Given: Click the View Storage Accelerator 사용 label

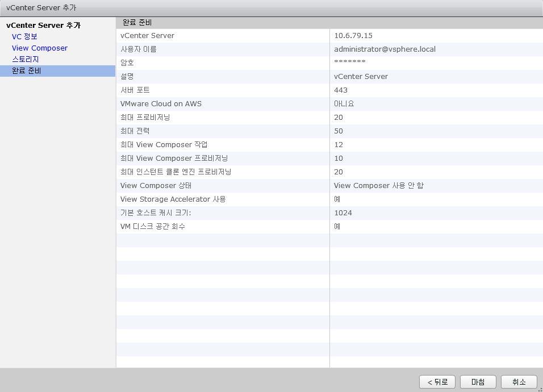Looking at the screenshot, I should click(173, 199).
